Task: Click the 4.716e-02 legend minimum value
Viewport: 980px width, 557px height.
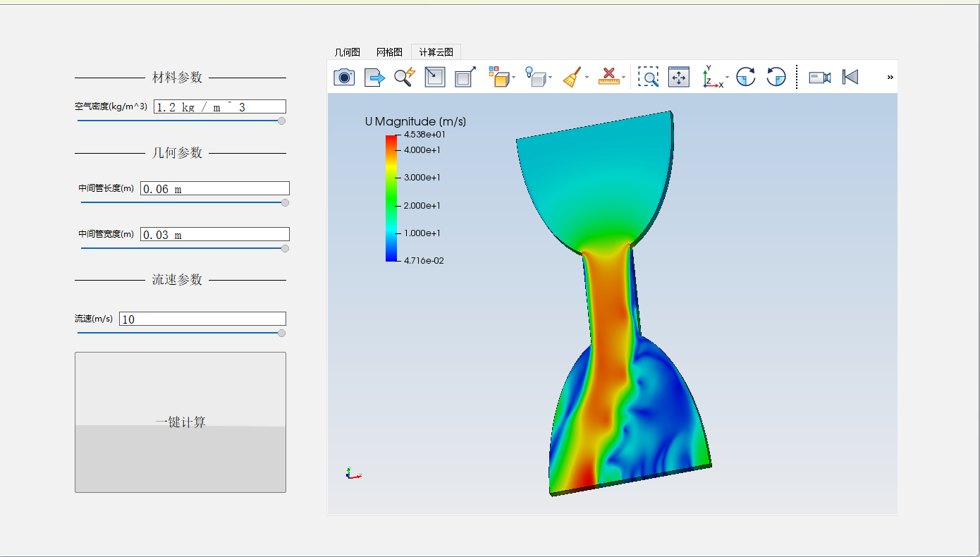Action: coord(424,261)
